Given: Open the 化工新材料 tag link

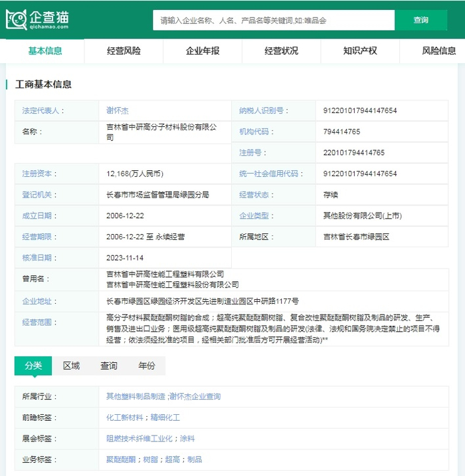Looking at the screenshot, I should tap(125, 418).
